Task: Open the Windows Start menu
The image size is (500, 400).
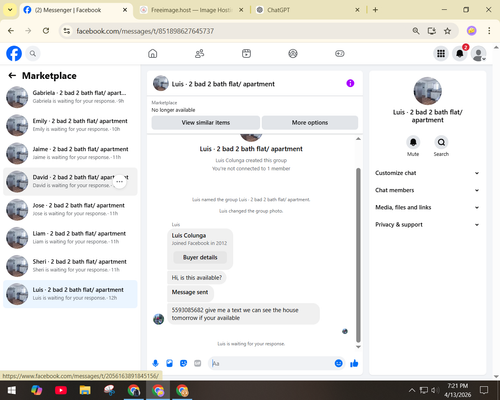Action: (12, 390)
